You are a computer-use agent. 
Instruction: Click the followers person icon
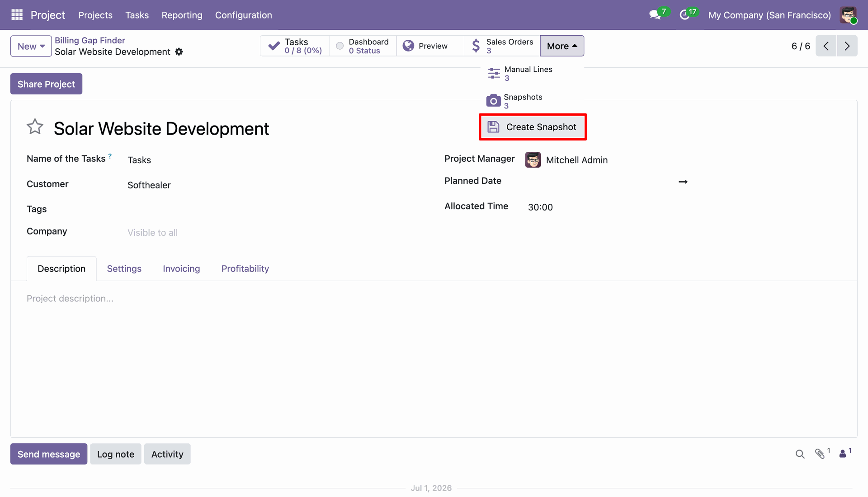tap(843, 454)
